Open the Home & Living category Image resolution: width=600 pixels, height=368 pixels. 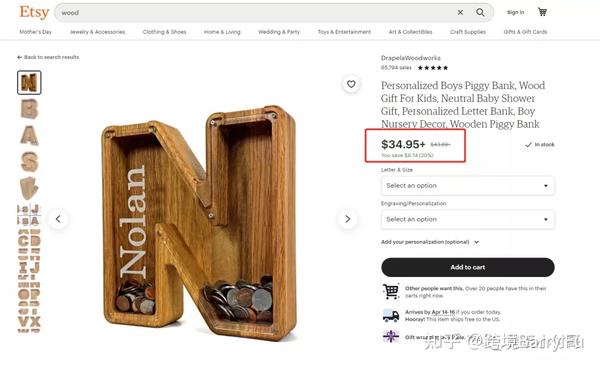222,32
